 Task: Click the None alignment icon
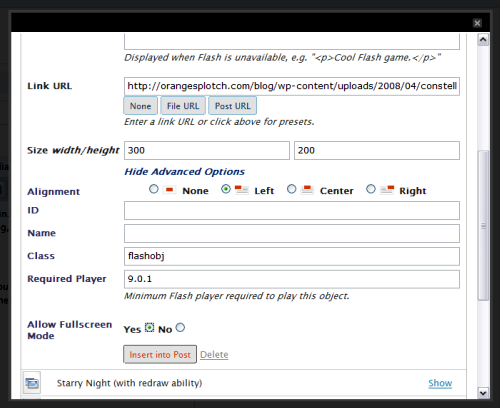pos(169,190)
